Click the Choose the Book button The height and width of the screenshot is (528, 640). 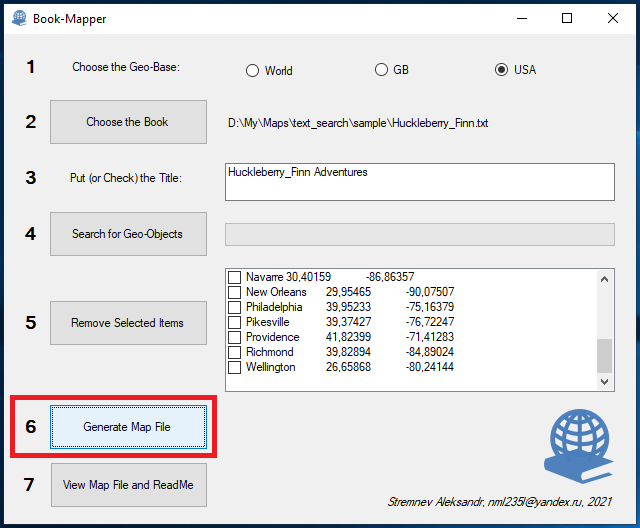point(128,122)
